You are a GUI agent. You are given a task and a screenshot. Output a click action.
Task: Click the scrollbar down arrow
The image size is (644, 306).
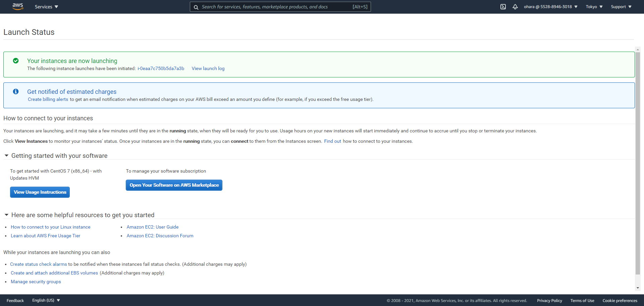(638, 288)
